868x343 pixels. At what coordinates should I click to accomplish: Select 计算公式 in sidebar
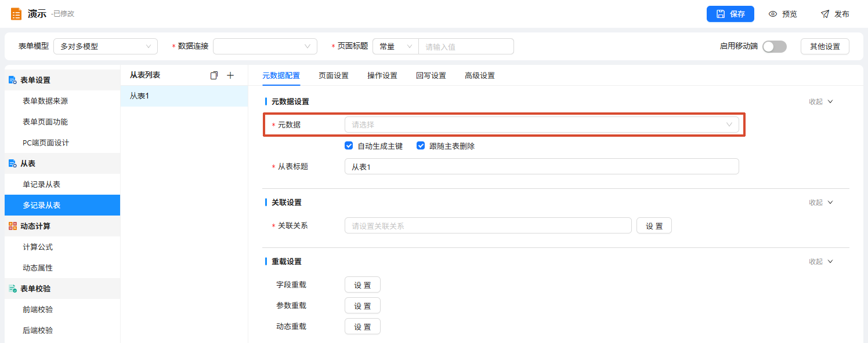point(62,247)
